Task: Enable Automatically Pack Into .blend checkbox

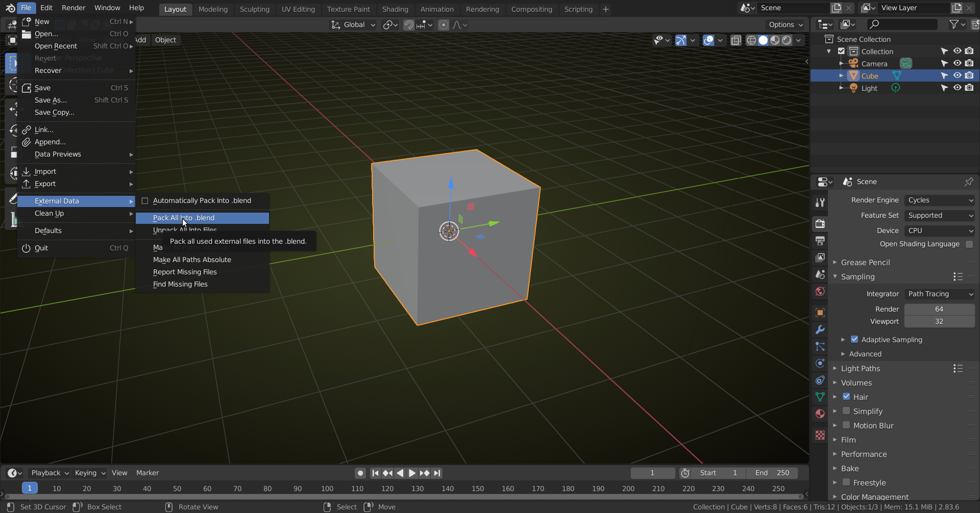Action: (x=145, y=201)
